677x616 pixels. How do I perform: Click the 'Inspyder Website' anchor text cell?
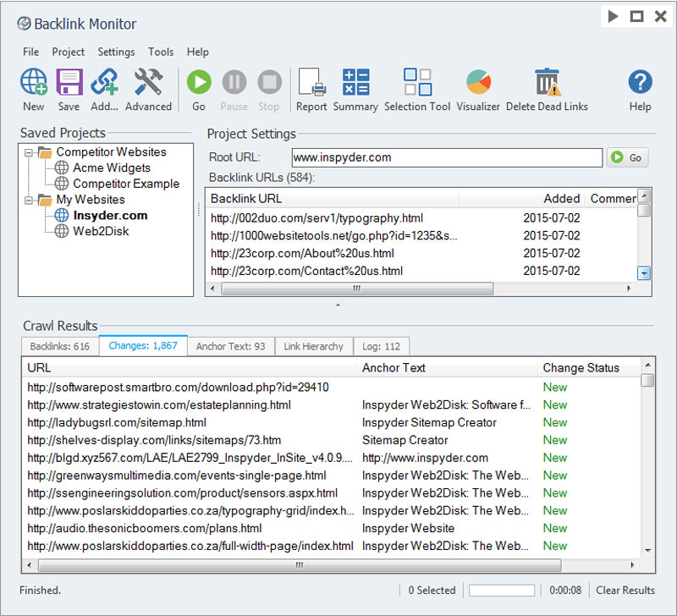click(x=408, y=528)
